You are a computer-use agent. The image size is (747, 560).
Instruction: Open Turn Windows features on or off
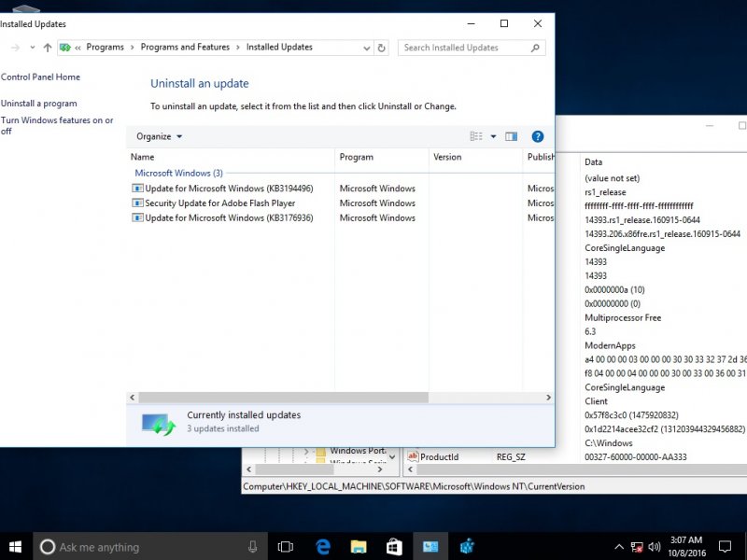(x=57, y=125)
